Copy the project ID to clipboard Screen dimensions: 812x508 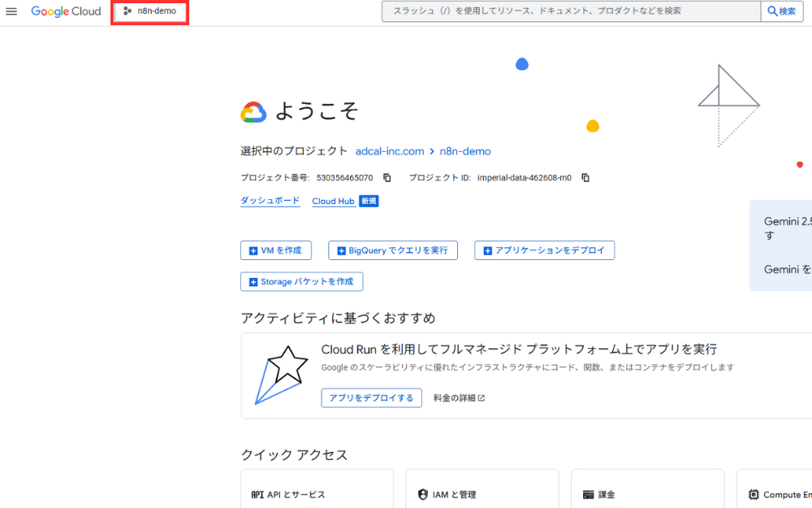pos(585,178)
